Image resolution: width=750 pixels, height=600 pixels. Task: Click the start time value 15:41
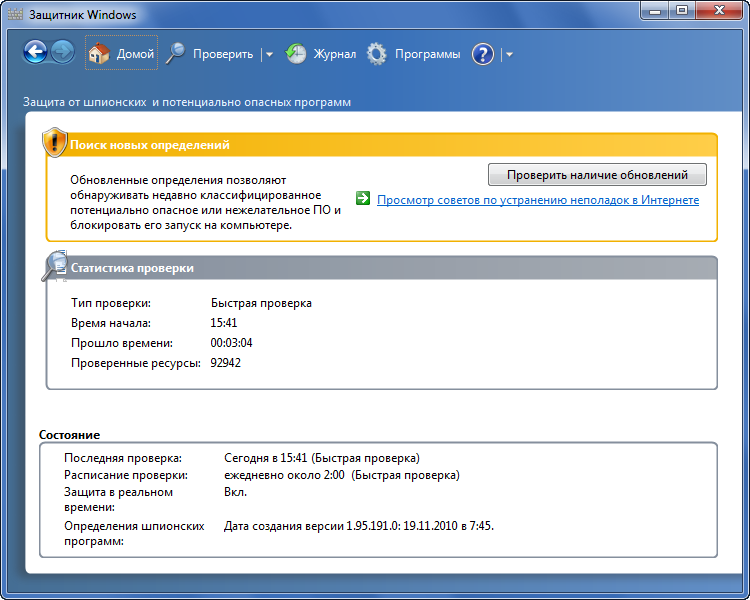point(223,323)
